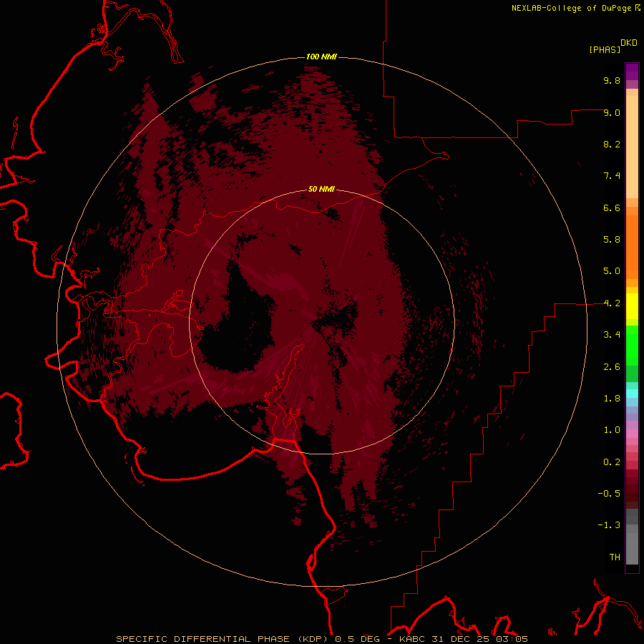Select the 2.6 scale value

coord(612,367)
